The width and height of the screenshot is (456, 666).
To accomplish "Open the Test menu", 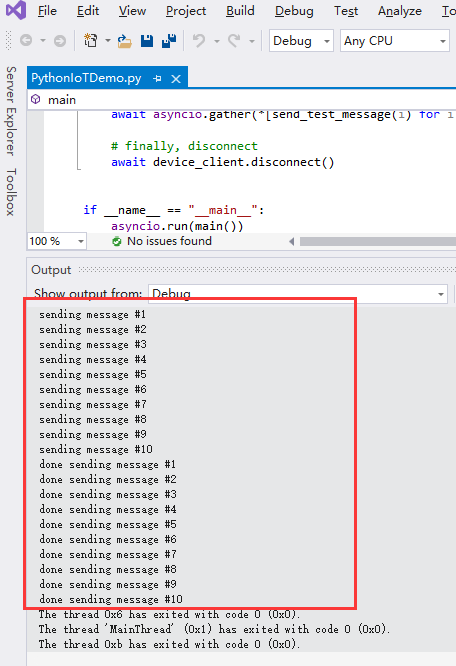I will pyautogui.click(x=346, y=11).
